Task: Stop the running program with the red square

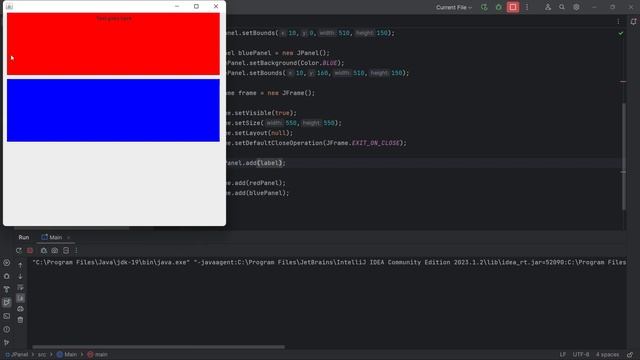Action: 513,7
